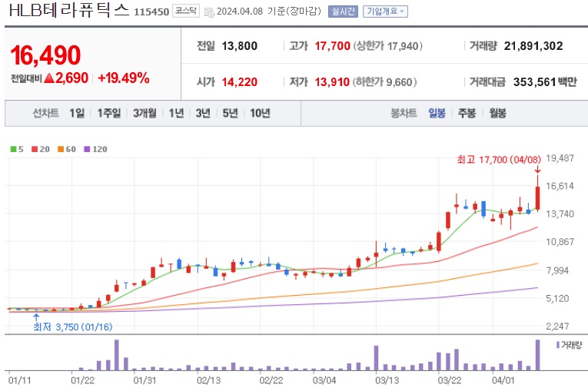Viewport: 588px width, 391px height.
Task: Open the 기업개요 dropdown
Action: [385, 12]
